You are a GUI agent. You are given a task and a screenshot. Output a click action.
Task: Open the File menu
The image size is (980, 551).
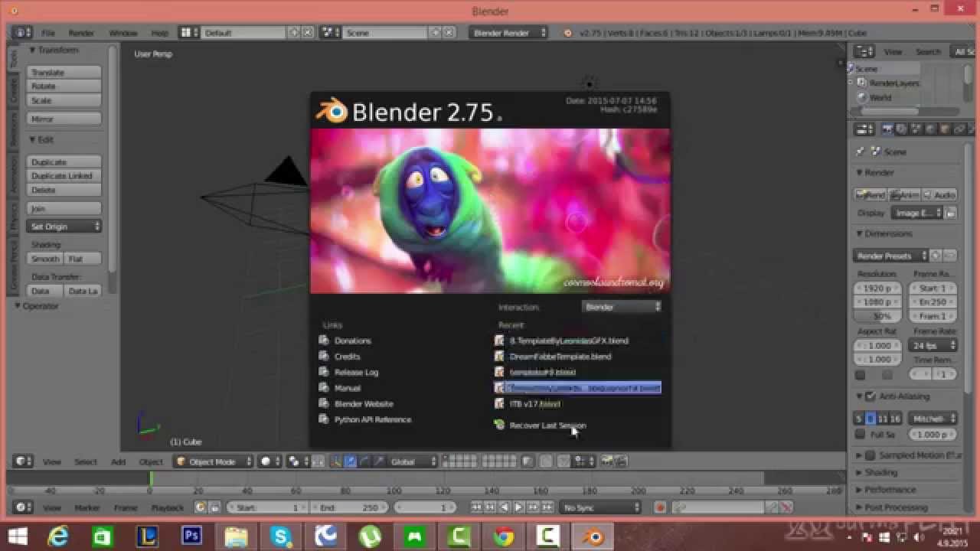coord(48,33)
